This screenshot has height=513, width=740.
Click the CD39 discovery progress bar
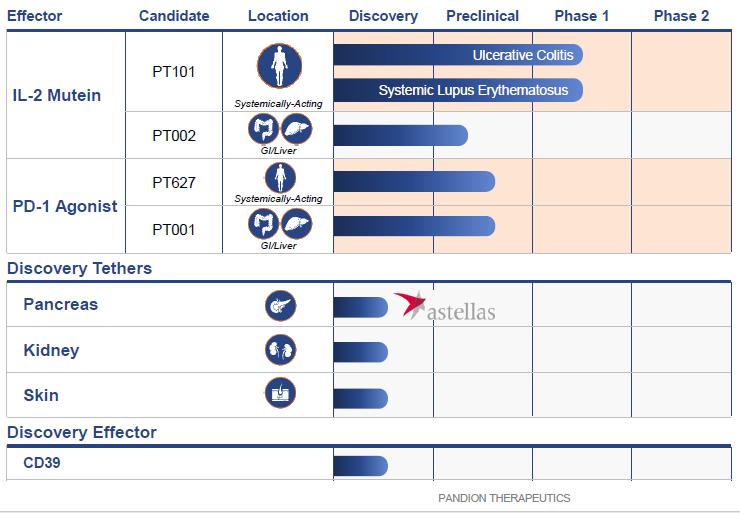pos(360,466)
